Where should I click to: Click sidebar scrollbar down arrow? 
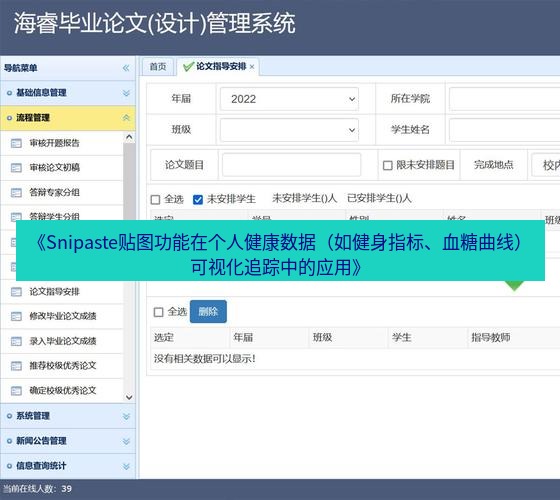[129, 397]
